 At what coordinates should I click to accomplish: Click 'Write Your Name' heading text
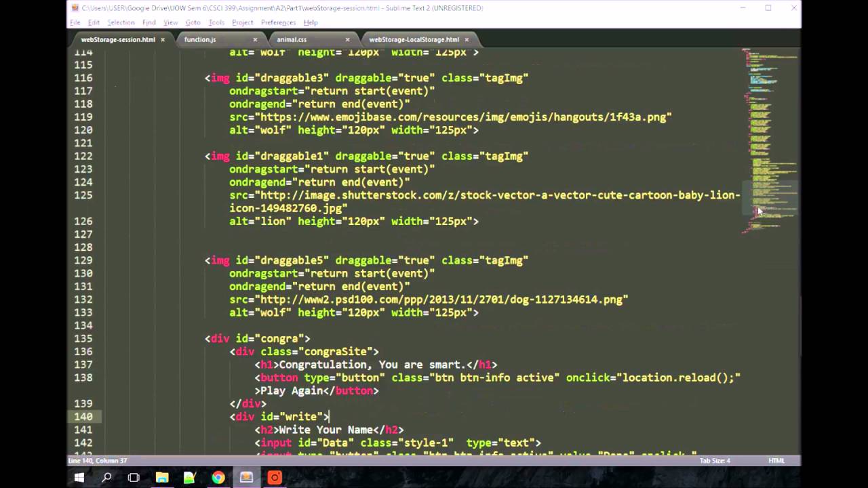[x=325, y=430]
